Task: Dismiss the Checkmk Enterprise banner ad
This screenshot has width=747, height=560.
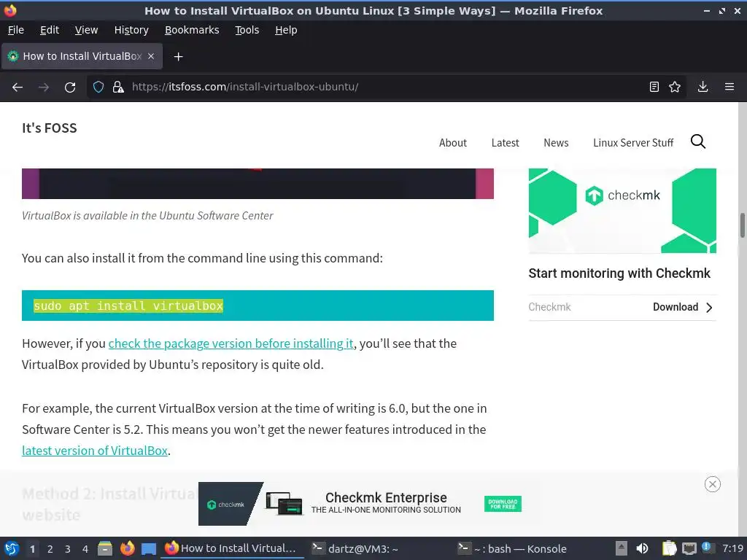Action: (x=712, y=484)
